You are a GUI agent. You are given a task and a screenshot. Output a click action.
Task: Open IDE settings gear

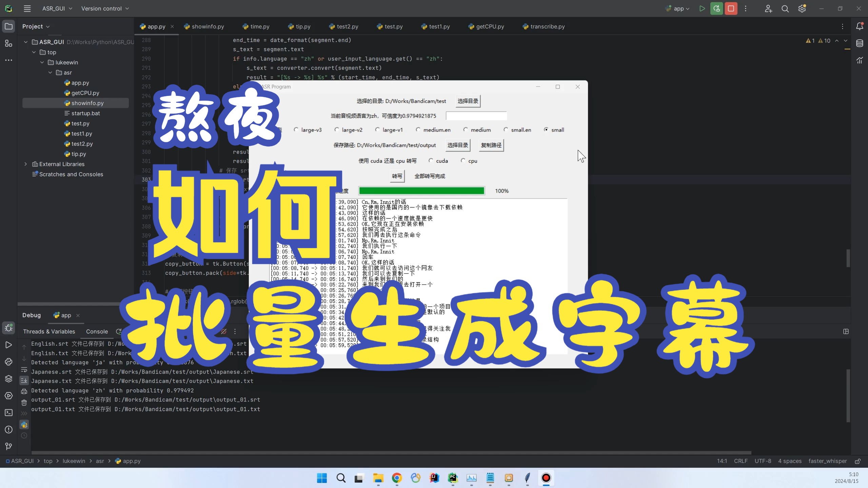click(802, 9)
